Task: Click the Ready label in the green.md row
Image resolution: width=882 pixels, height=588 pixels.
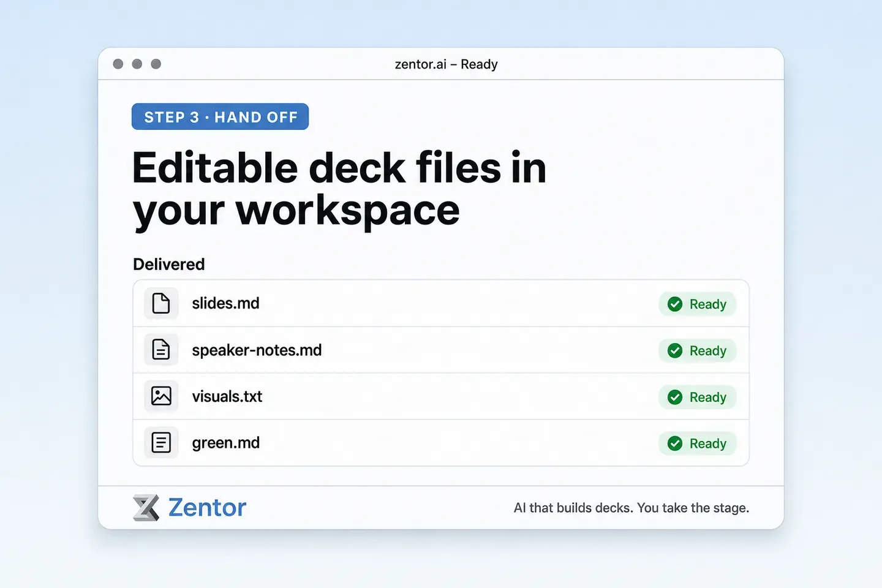Action: [x=708, y=444]
